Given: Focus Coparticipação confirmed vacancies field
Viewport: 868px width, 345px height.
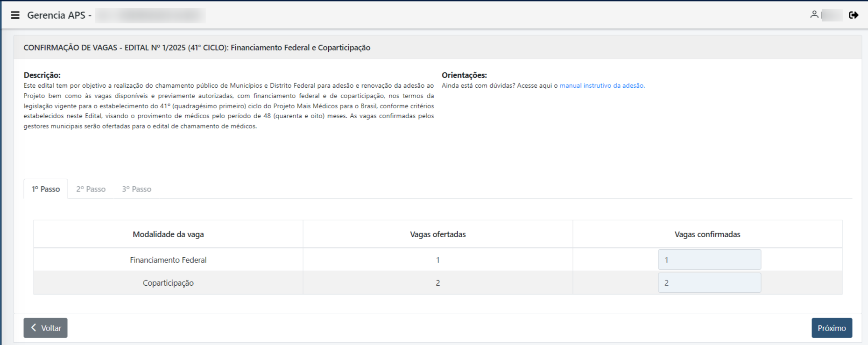Looking at the screenshot, I should click(709, 283).
